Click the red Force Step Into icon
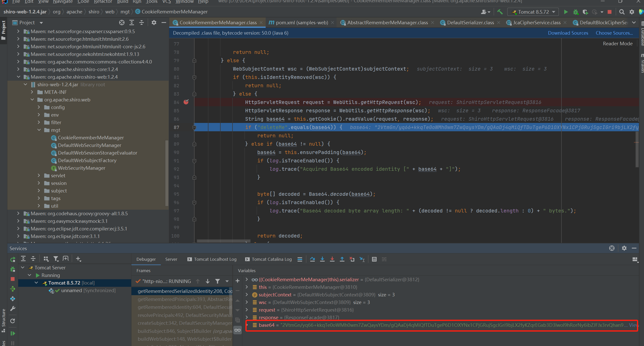The height and width of the screenshot is (346, 644). [332, 259]
